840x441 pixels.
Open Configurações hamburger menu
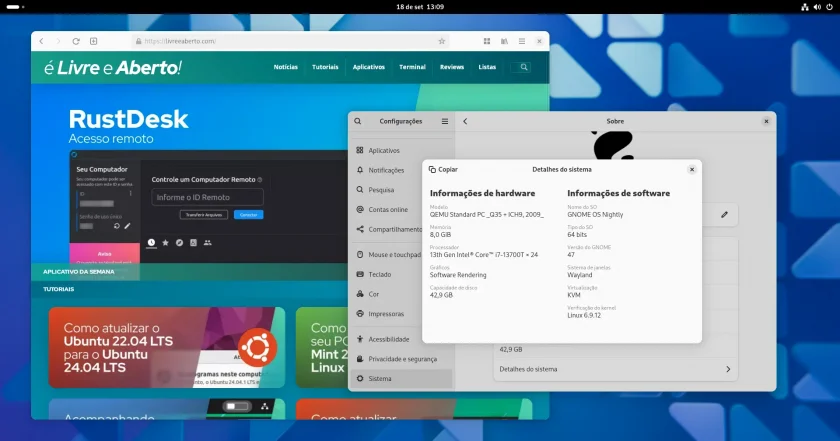[x=445, y=121]
